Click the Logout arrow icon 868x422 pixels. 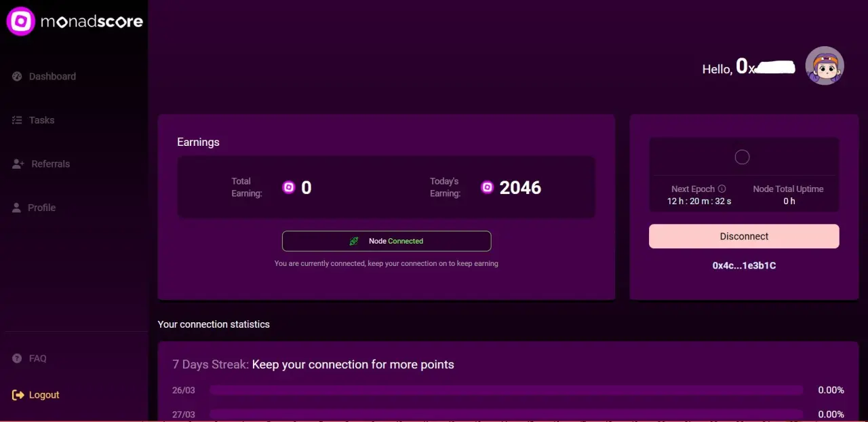tap(18, 395)
